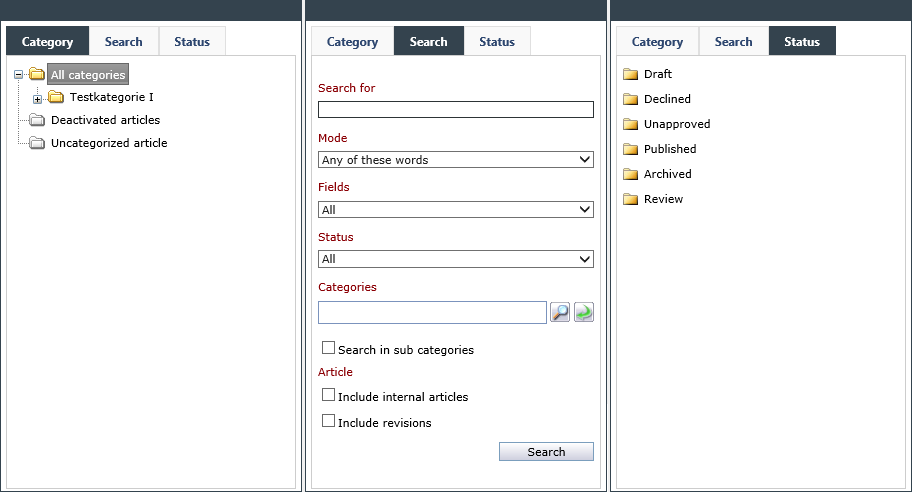Select the Declined folder icon
Viewport: 912px width, 492px height.
point(630,99)
